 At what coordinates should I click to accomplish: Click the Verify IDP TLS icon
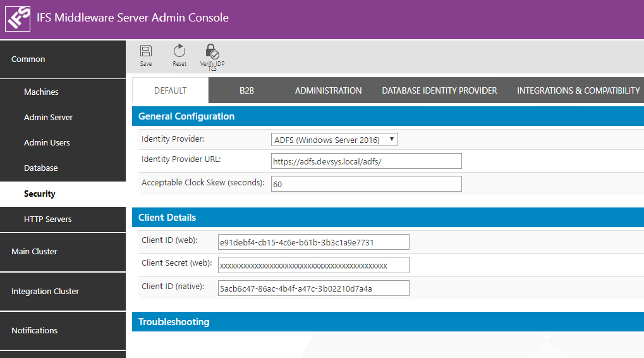pyautogui.click(x=212, y=53)
